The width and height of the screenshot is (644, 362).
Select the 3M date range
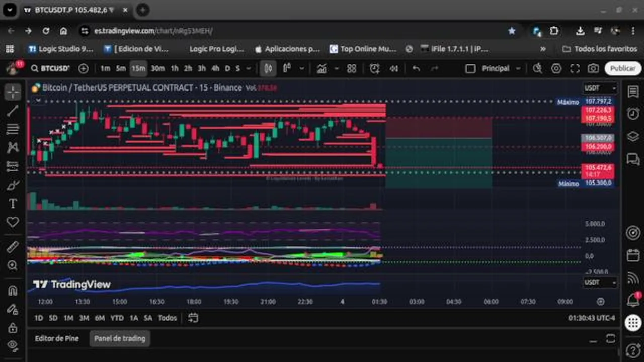(x=84, y=318)
